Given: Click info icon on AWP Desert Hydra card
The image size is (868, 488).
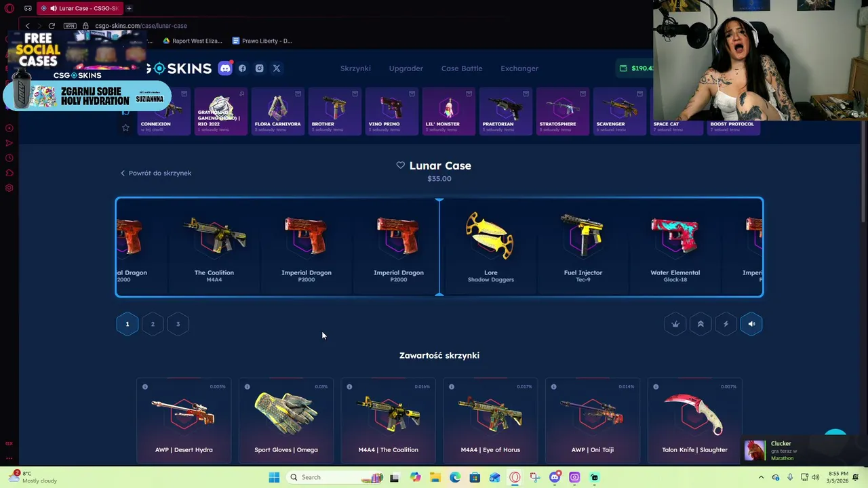Looking at the screenshot, I should 144,386.
